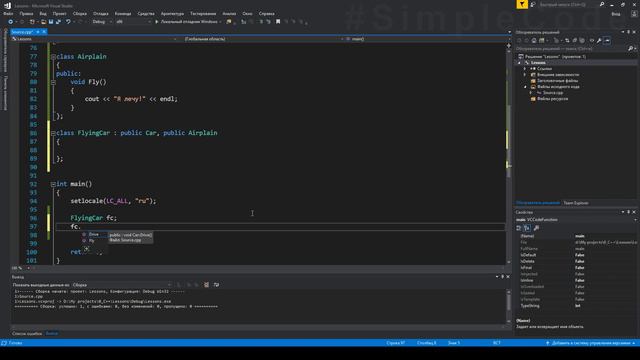
Task: Toggle word wrap in Output panel
Action: pos(216,285)
